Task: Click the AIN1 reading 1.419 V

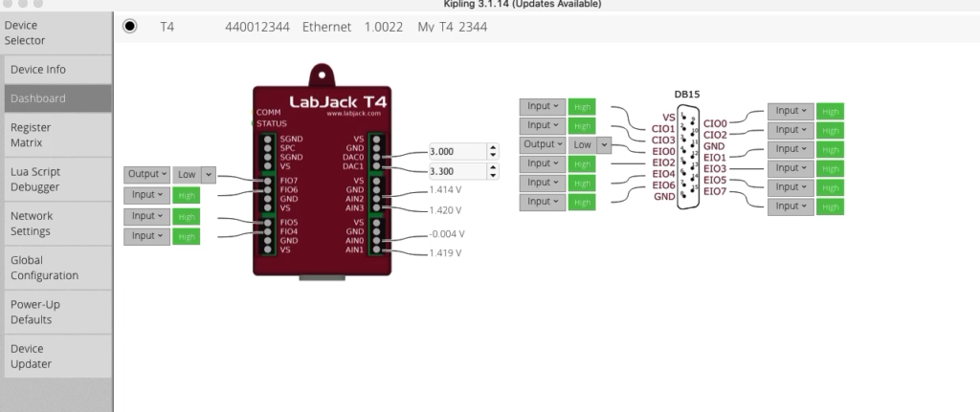Action: click(445, 252)
